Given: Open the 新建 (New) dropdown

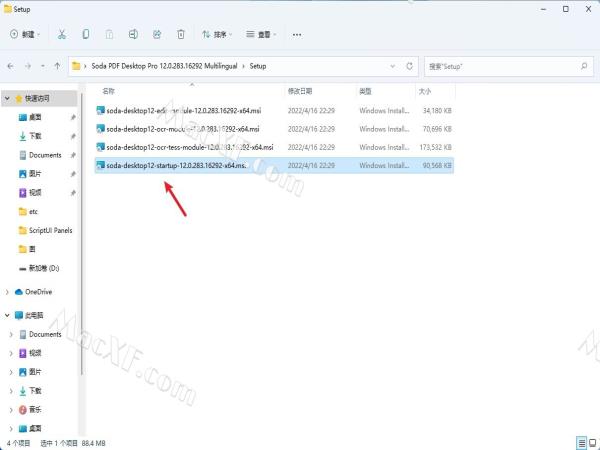Looking at the screenshot, I should tap(24, 34).
